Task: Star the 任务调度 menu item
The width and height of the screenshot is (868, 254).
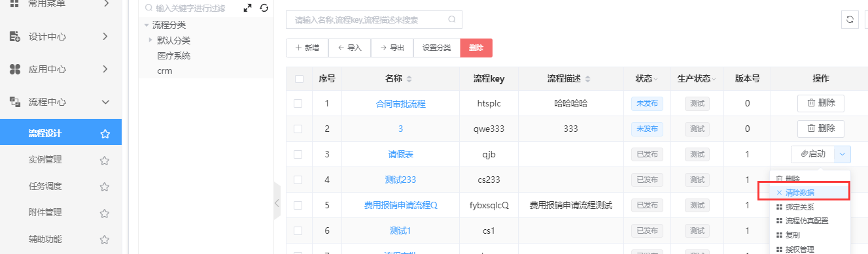Action: coord(105,186)
